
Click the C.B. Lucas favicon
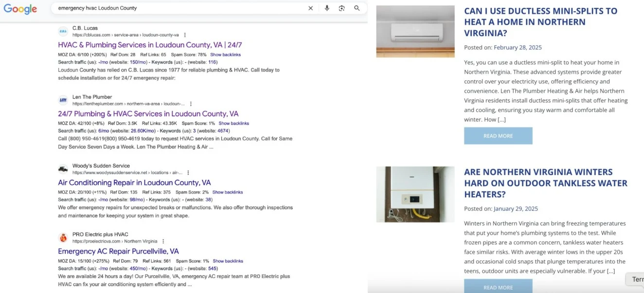click(63, 32)
